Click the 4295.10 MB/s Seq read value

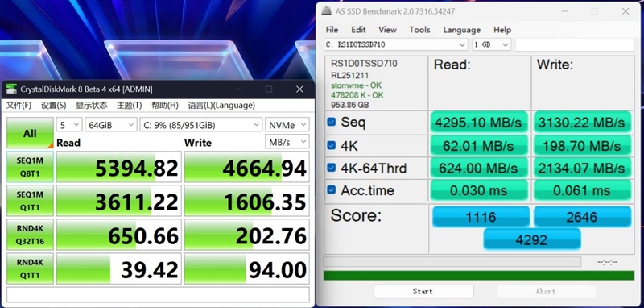[x=478, y=122]
